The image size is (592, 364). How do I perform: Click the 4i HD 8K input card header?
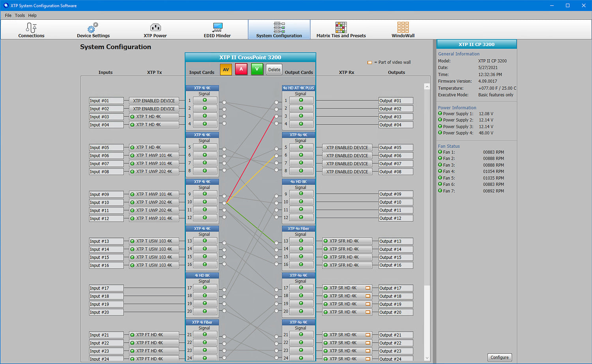[x=202, y=275]
